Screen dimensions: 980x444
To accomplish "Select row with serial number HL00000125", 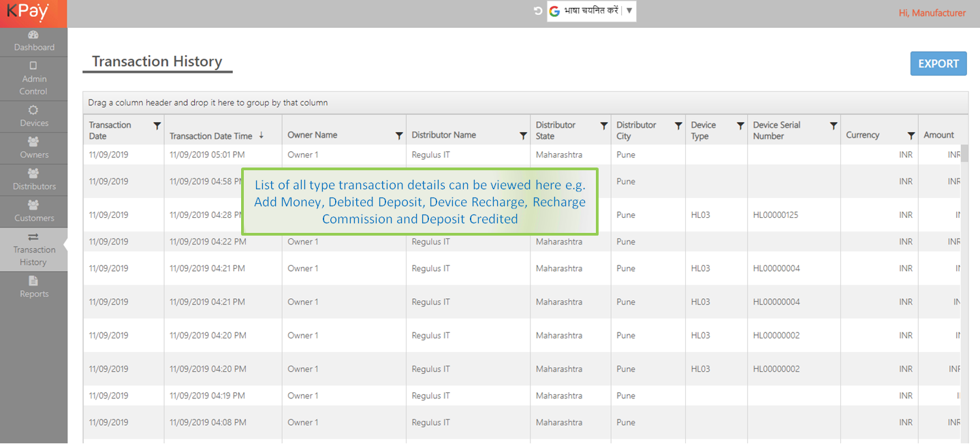I will pos(775,215).
